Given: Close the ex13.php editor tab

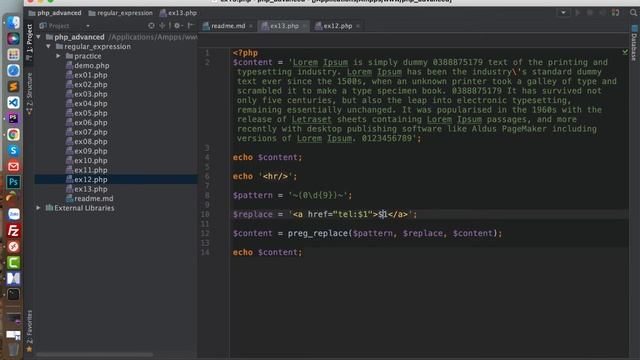Looking at the screenshot, I should pos(304,26).
